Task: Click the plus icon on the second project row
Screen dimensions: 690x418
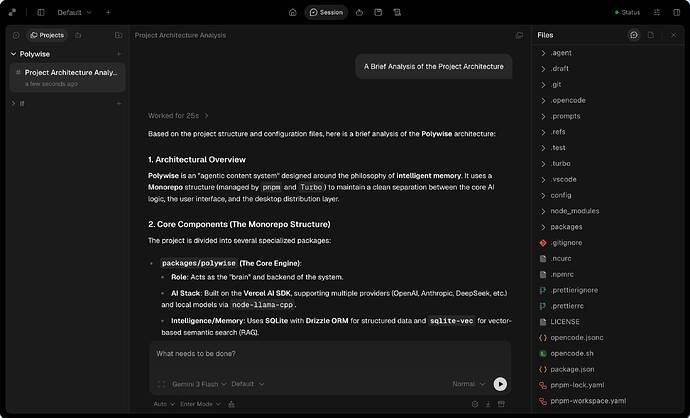Action: [119, 103]
